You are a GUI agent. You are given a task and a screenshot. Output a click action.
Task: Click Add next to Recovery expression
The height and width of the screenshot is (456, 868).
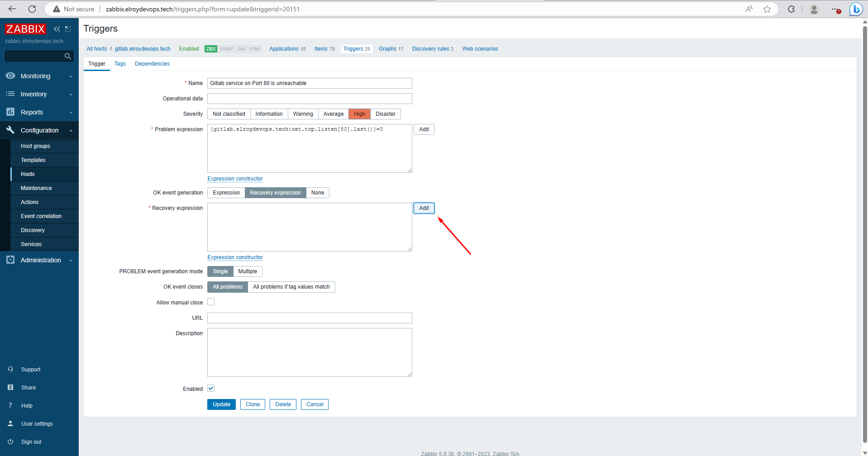point(424,208)
